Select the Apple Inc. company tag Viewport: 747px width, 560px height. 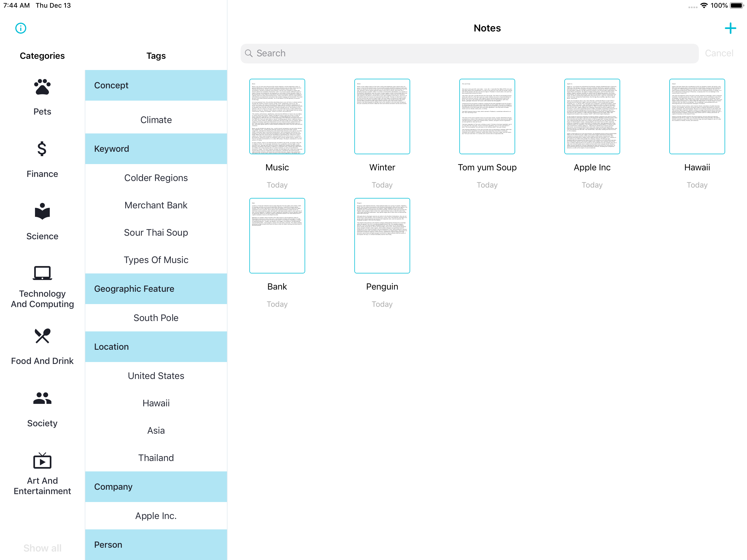click(156, 516)
